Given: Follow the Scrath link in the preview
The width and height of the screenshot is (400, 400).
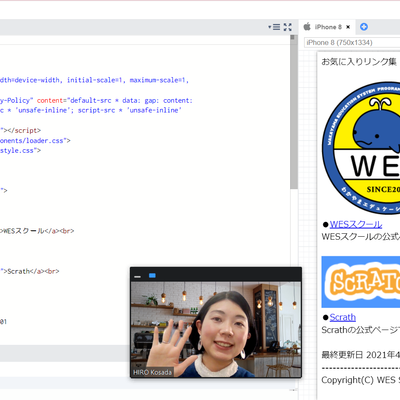Looking at the screenshot, I should tap(343, 317).
